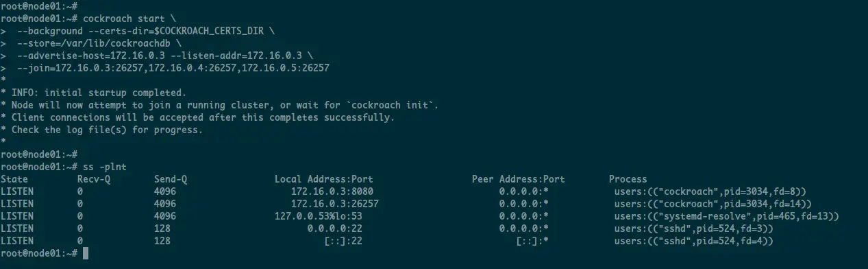The height and width of the screenshot is (269, 868).
Task: Click the 'Send-Q' column header
Action: [x=171, y=179]
